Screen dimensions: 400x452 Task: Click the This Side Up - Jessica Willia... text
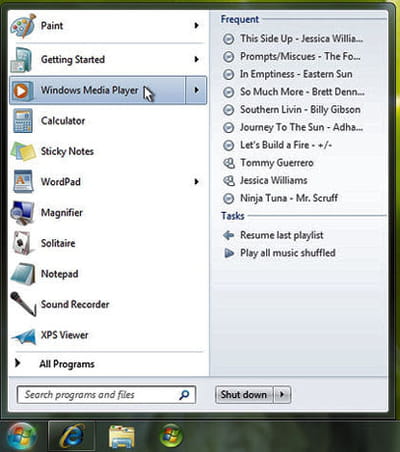(x=302, y=39)
